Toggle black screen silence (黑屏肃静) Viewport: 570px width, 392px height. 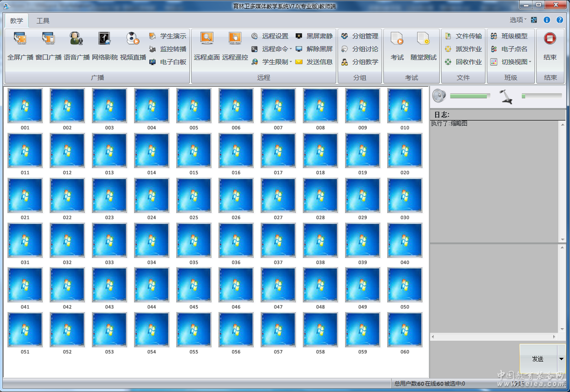coord(314,36)
